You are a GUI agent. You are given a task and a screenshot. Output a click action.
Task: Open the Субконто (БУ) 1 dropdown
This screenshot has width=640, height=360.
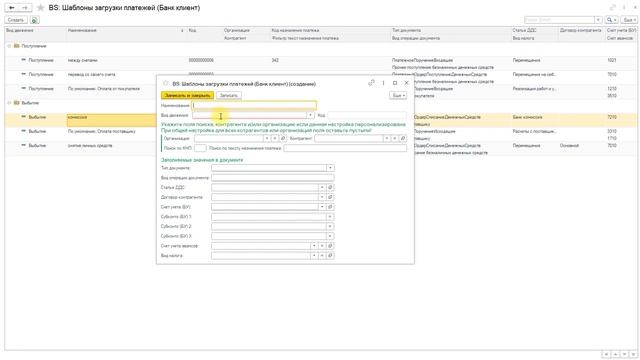[330, 217]
